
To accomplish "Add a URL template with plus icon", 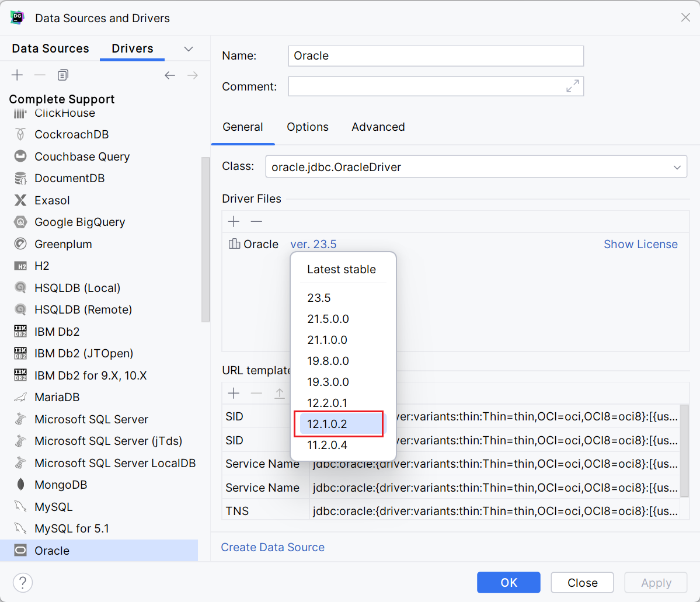I will click(x=234, y=394).
